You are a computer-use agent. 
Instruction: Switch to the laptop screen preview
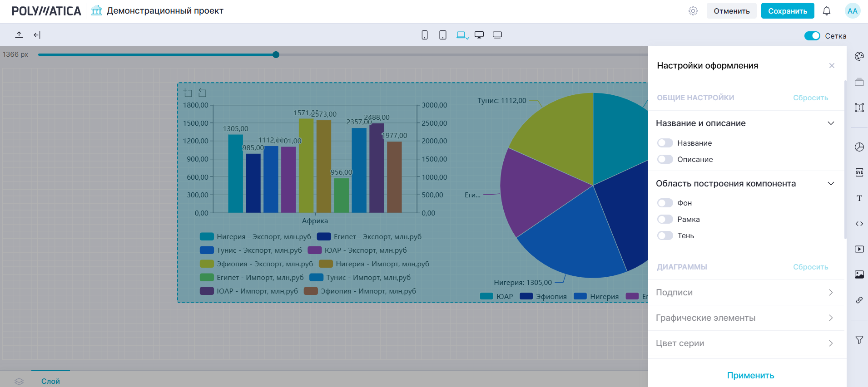click(461, 35)
